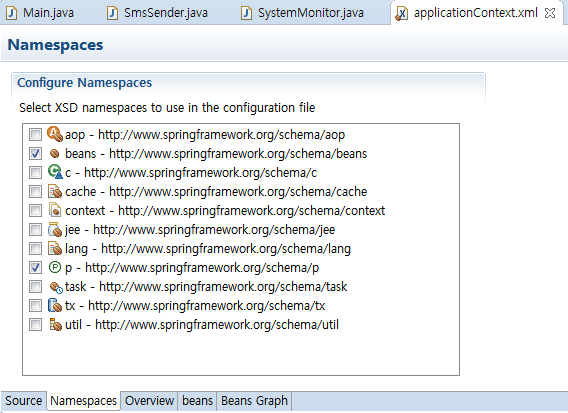Switch to the Main.java editor tab
568x413 pixels.
coord(48,13)
